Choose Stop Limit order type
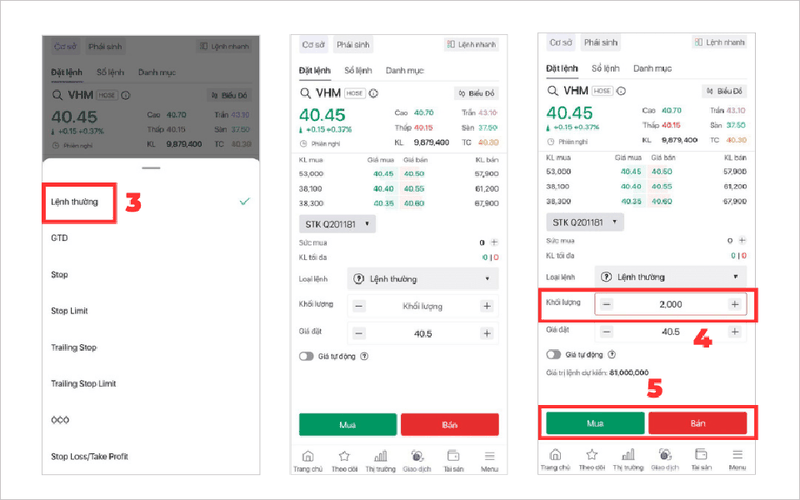 click(x=69, y=311)
